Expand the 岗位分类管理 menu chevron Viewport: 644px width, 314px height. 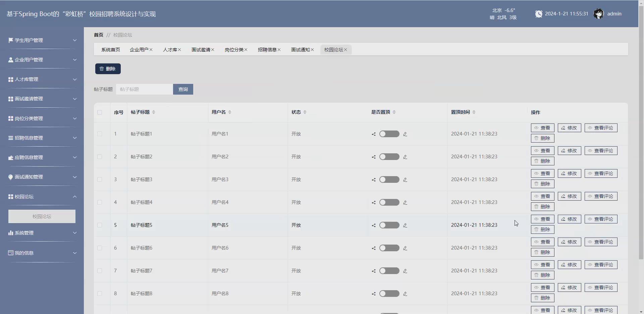click(x=75, y=118)
